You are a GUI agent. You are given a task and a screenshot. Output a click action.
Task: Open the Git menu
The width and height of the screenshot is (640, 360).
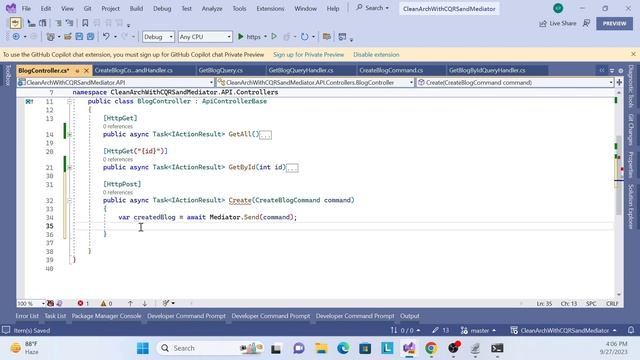pyautogui.click(x=87, y=9)
